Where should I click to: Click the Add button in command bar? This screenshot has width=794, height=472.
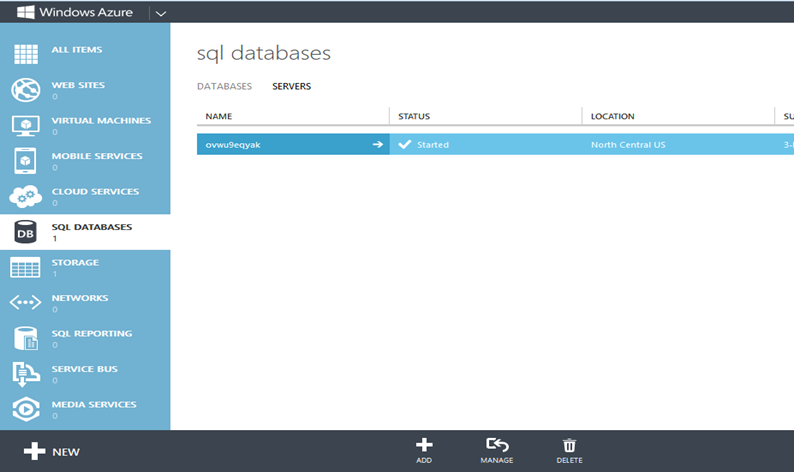(x=424, y=450)
